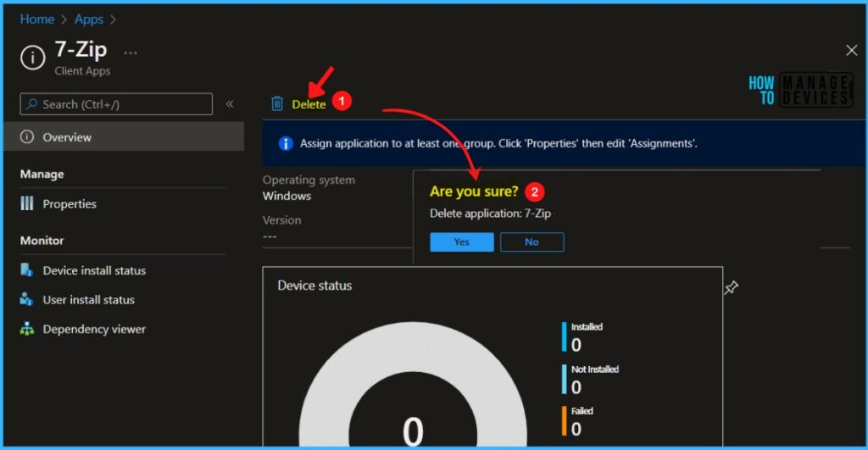868x450 pixels.
Task: Click the 'Delete application: 7-Zip' message
Action: 491,213
